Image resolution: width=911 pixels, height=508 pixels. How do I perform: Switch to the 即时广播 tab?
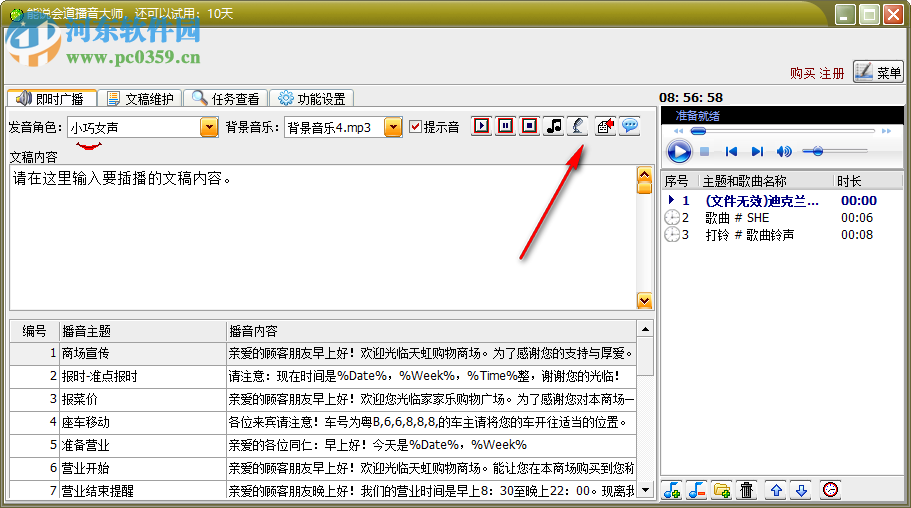tap(51, 99)
